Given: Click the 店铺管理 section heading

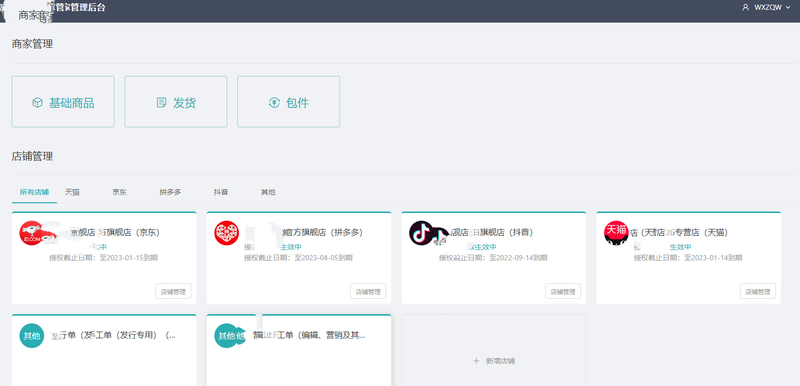Looking at the screenshot, I should click(32, 156).
